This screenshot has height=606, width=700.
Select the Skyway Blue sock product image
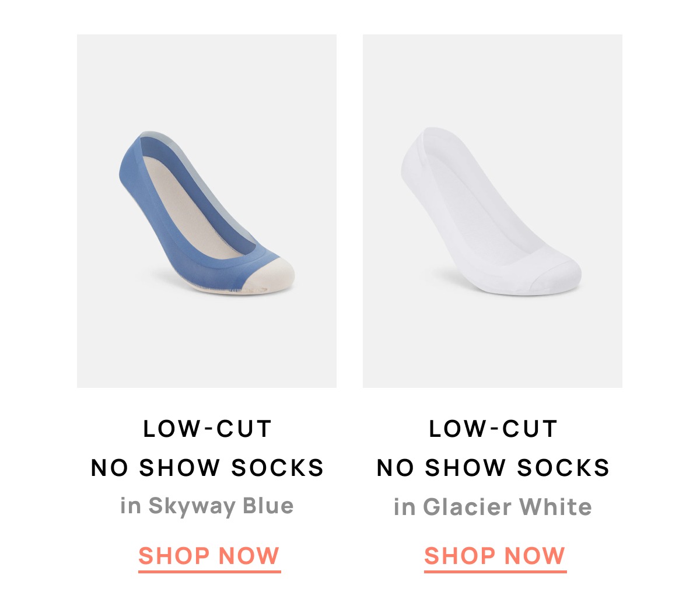(x=206, y=211)
